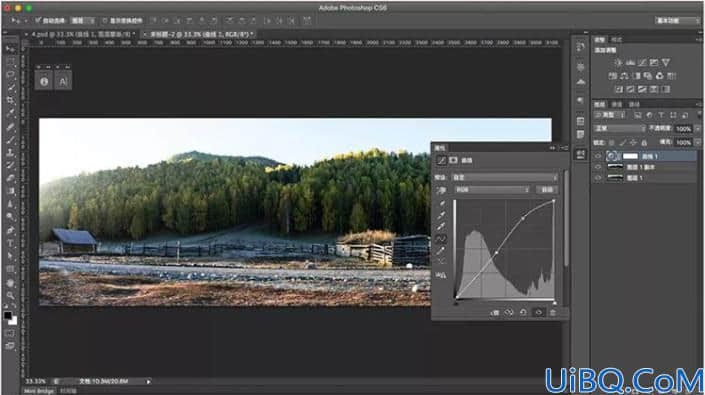Click the trash icon in Curves properties

[553, 312]
